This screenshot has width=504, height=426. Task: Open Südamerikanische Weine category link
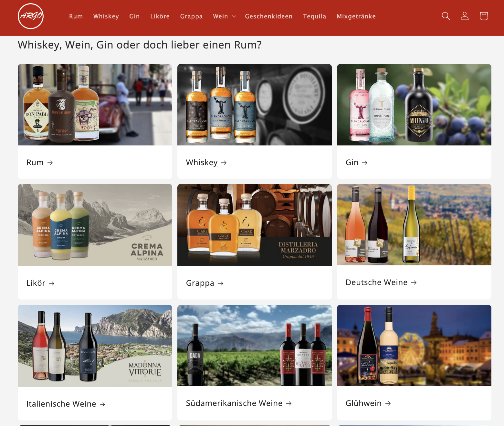pyautogui.click(x=239, y=403)
